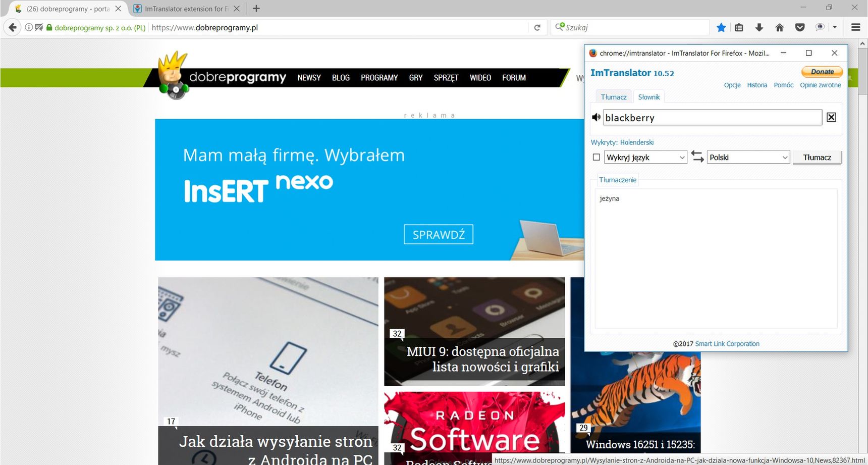
Task: Toggle the lock language detection checkbox
Action: tap(596, 157)
